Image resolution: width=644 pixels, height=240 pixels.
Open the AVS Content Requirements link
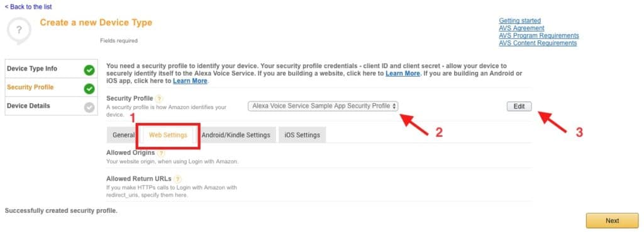pos(538,43)
